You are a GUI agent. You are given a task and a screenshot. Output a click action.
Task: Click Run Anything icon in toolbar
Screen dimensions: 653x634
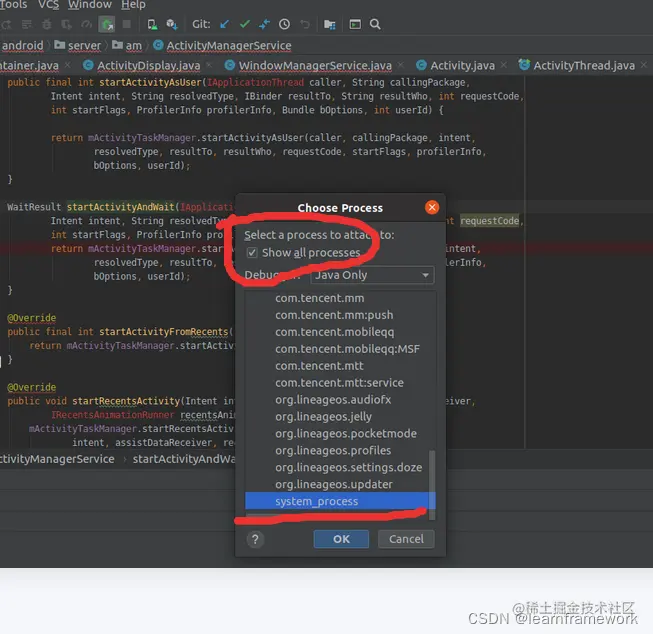point(355,24)
